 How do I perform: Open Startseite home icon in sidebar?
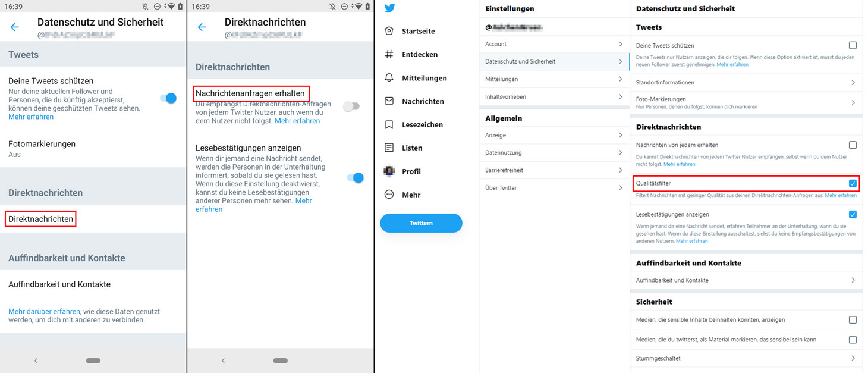point(389,31)
